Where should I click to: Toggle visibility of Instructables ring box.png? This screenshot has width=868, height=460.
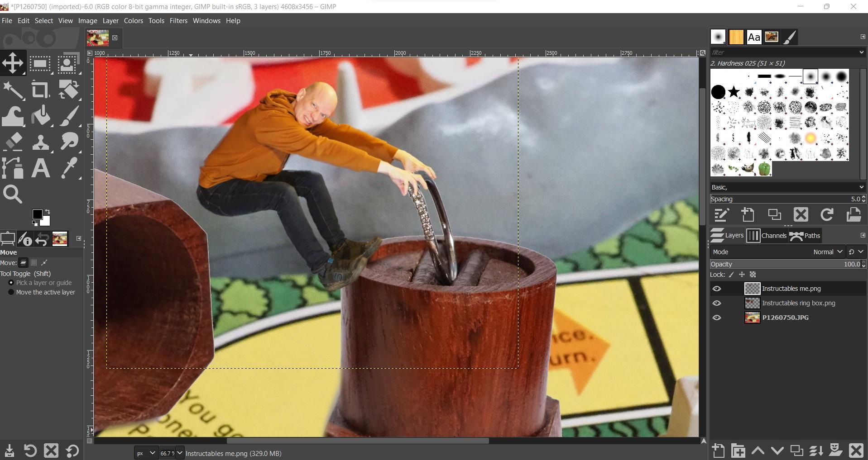click(717, 303)
